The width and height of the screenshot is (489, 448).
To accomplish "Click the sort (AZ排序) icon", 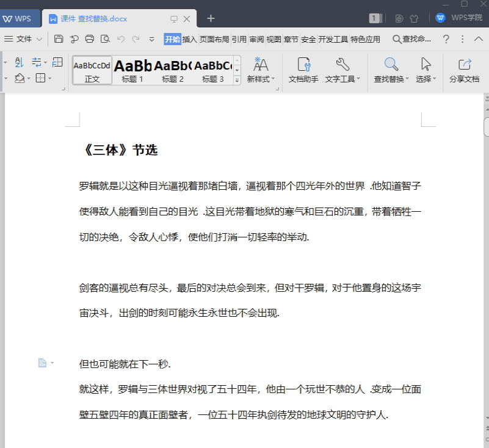I will [19, 62].
